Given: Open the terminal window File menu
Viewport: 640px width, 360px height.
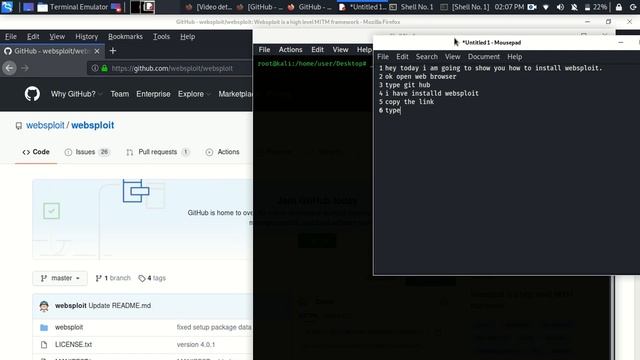Looking at the screenshot, I should pyautogui.click(x=264, y=49).
